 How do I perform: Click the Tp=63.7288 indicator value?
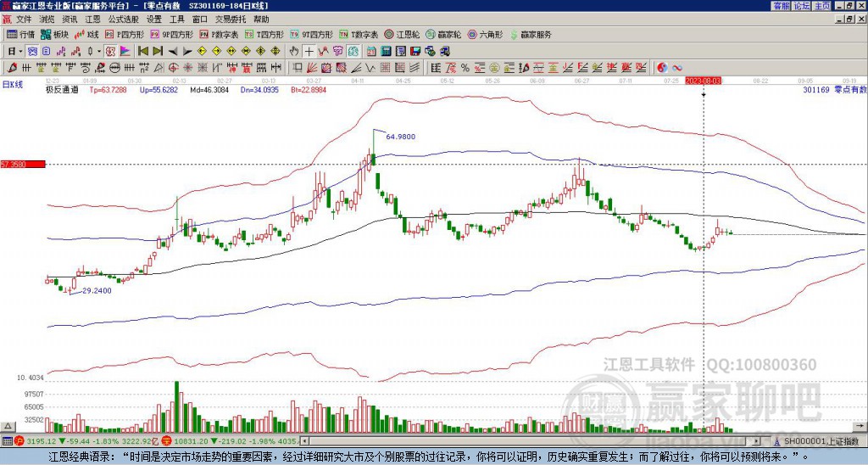click(108, 89)
